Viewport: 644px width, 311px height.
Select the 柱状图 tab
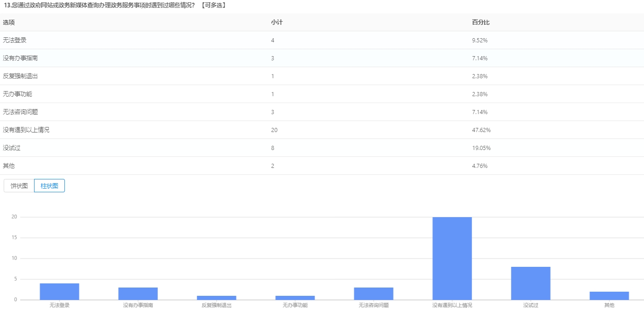pyautogui.click(x=49, y=186)
